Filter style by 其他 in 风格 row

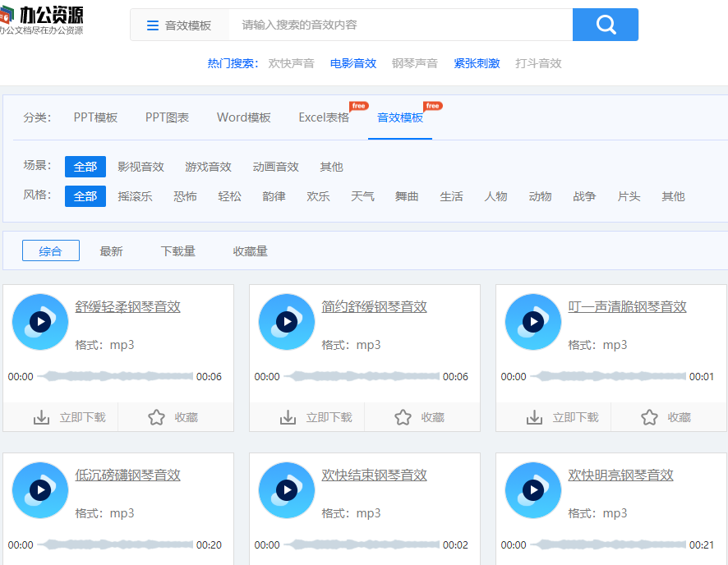673,196
